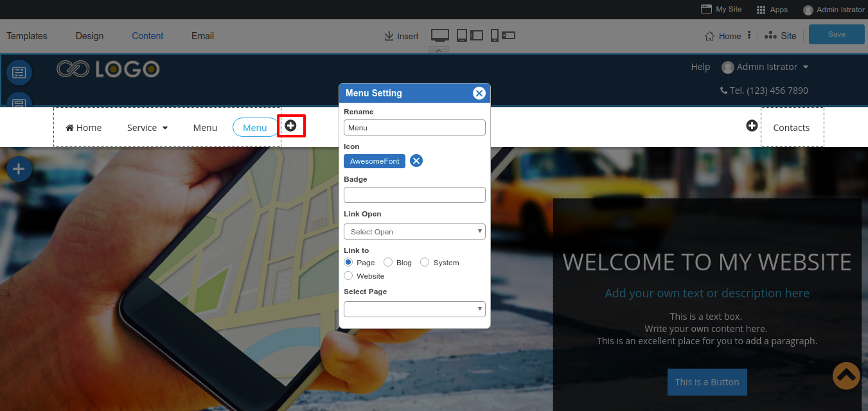The width and height of the screenshot is (868, 411).
Task: Click the Admin Istrator avatar in top bar
Action: pyautogui.click(x=808, y=10)
